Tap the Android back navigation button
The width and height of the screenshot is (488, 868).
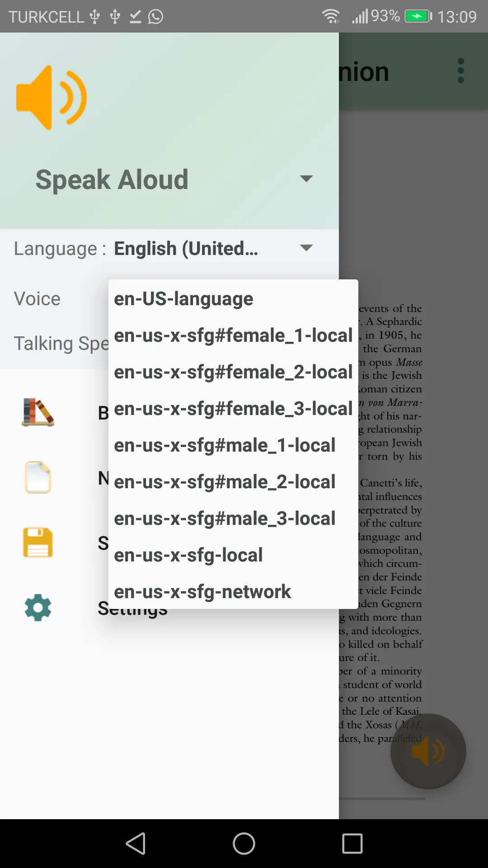[136, 844]
